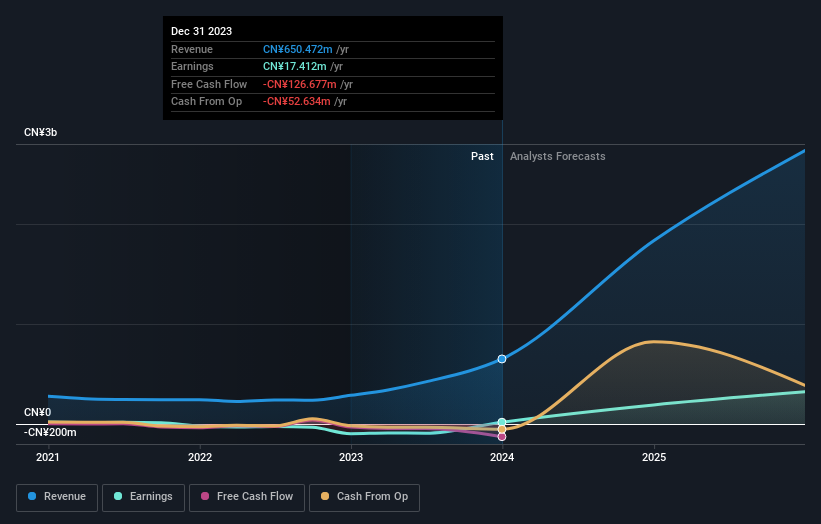Click the 2025 x-axis label

point(654,458)
